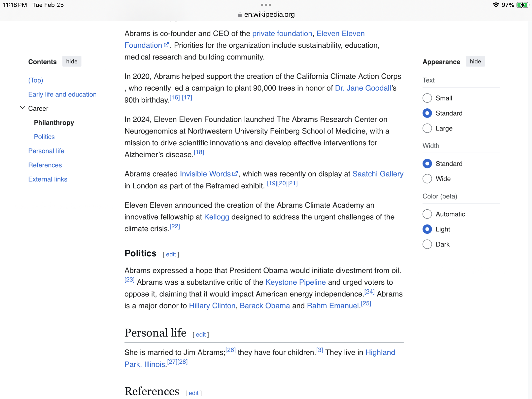
Task: Hide the Appearance panel
Action: (475, 61)
